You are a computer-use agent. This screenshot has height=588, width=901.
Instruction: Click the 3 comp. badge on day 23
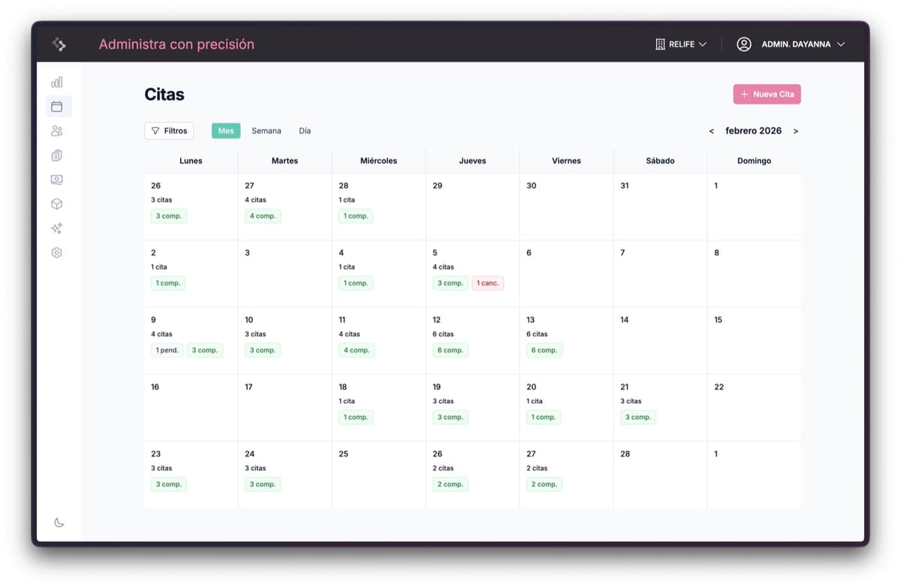coord(169,484)
